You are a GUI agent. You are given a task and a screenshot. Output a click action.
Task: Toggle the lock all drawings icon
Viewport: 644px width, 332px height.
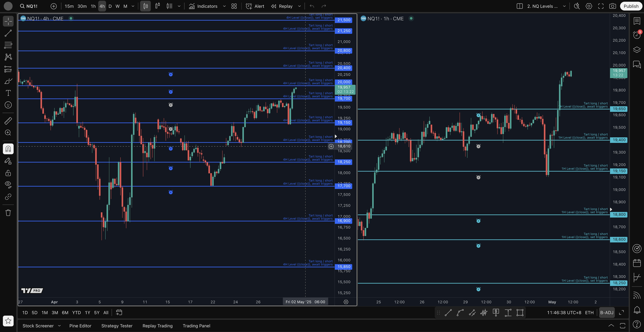pos(8,173)
